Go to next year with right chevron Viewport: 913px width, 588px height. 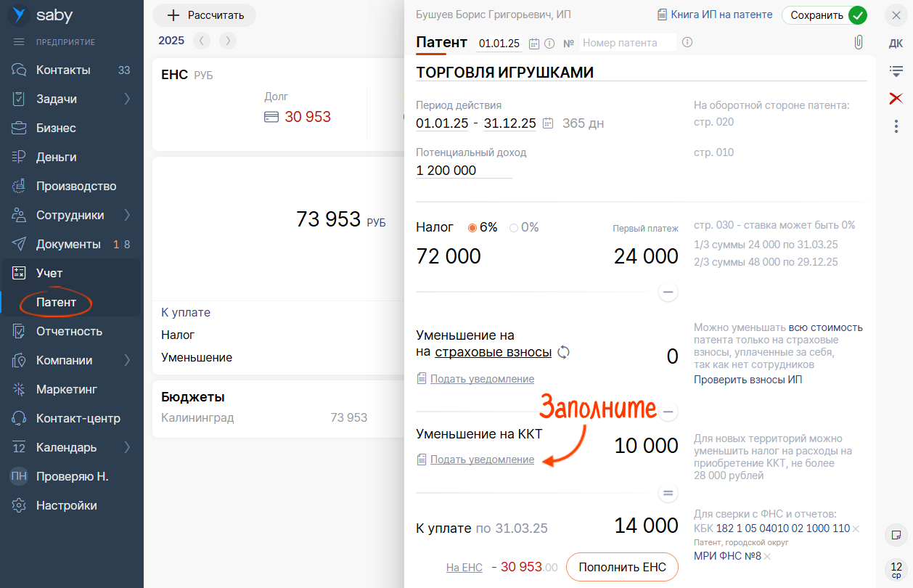coord(228,41)
